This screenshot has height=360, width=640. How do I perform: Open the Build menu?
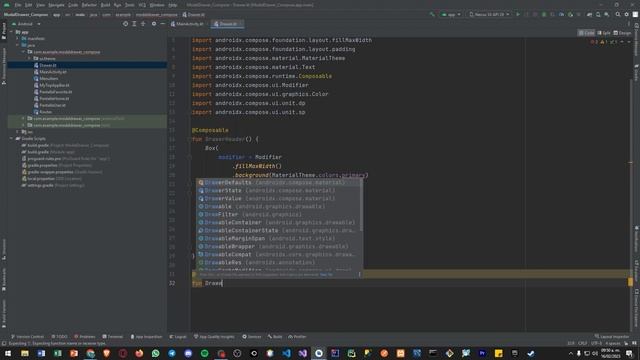(x=105, y=5)
